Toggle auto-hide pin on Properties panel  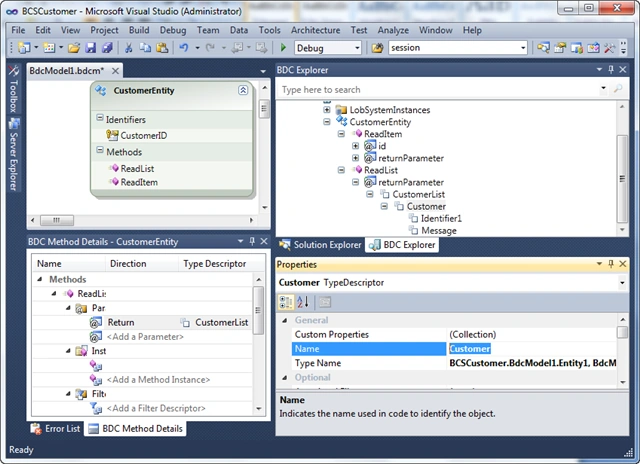pyautogui.click(x=611, y=264)
